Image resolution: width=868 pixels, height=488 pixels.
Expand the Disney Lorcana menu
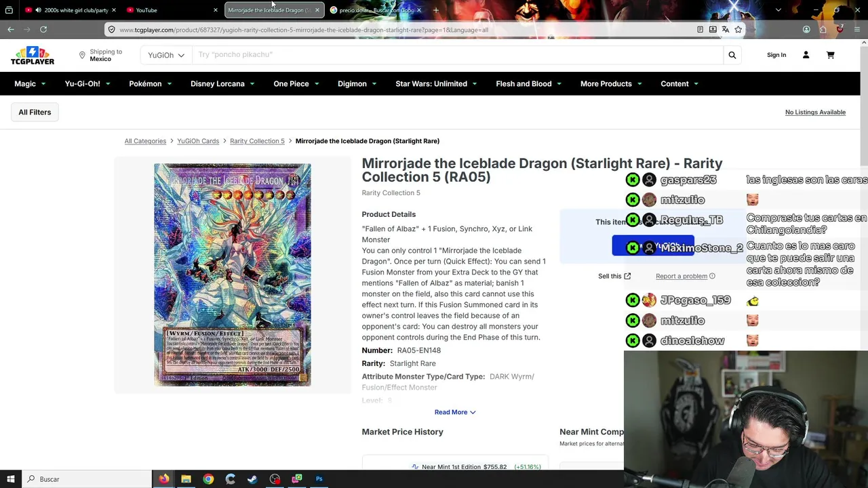click(222, 84)
